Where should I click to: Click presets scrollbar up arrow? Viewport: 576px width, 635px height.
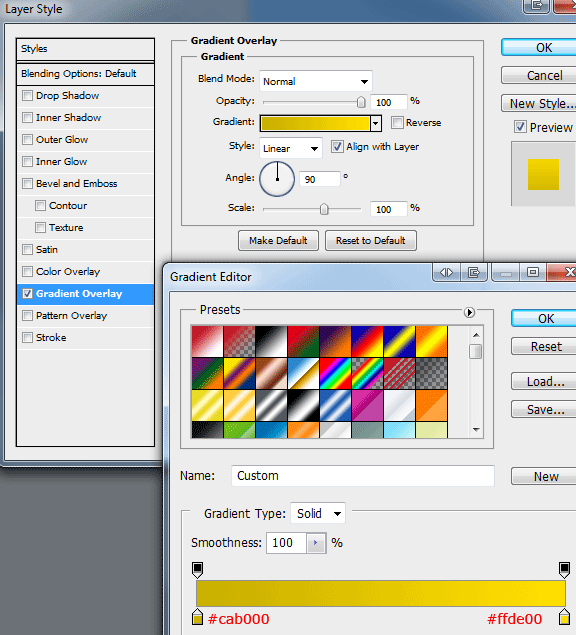[x=476, y=335]
